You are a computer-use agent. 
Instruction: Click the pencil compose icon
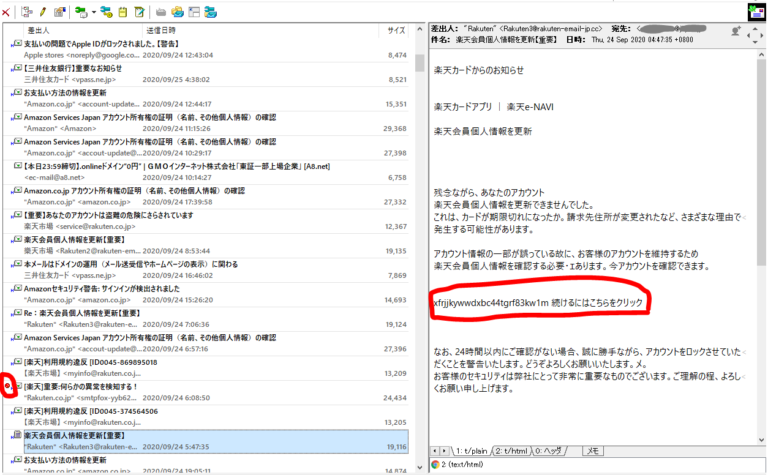click(43, 12)
